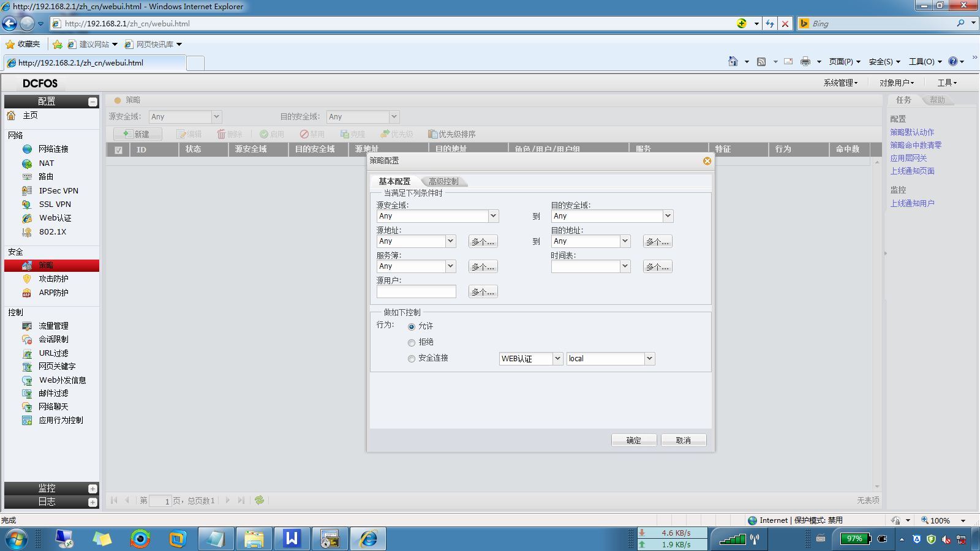This screenshot has height=551, width=980.
Task: Open the 对象用户 menu
Action: click(896, 83)
